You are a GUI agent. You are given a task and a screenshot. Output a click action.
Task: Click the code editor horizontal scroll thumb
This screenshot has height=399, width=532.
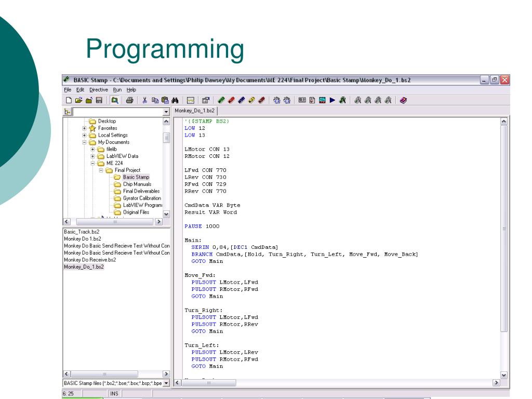point(209,383)
